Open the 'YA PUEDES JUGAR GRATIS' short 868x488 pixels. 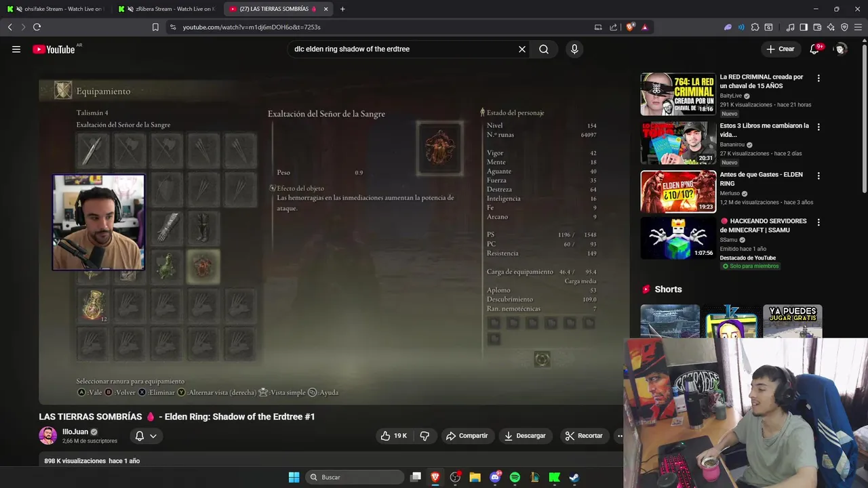(x=792, y=321)
